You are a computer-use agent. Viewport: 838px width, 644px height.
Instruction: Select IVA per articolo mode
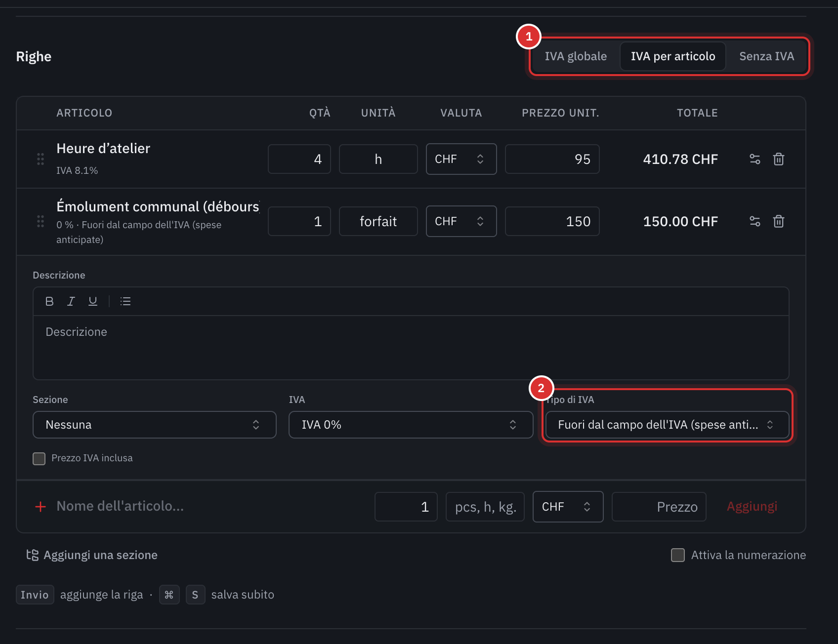click(673, 56)
